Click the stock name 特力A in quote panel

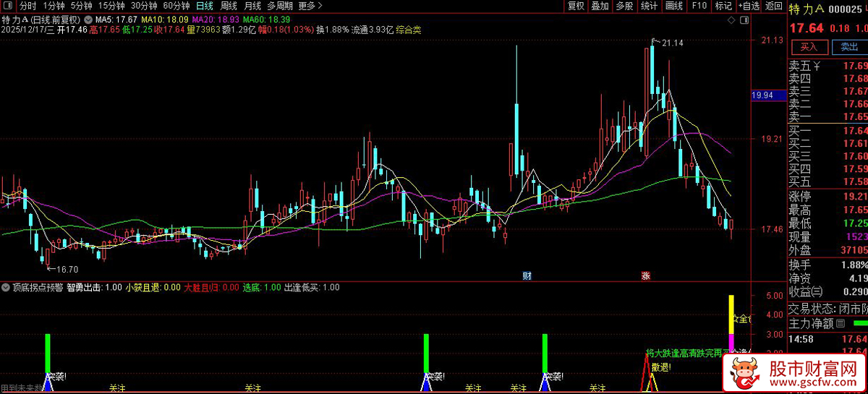(807, 10)
